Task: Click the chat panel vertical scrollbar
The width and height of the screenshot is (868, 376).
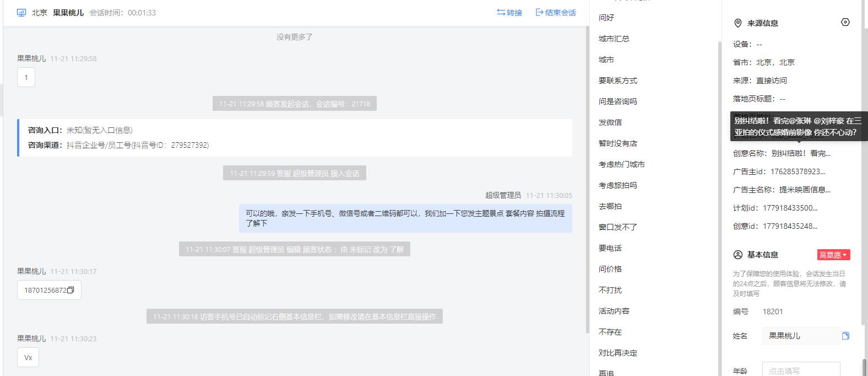Action: point(587,180)
